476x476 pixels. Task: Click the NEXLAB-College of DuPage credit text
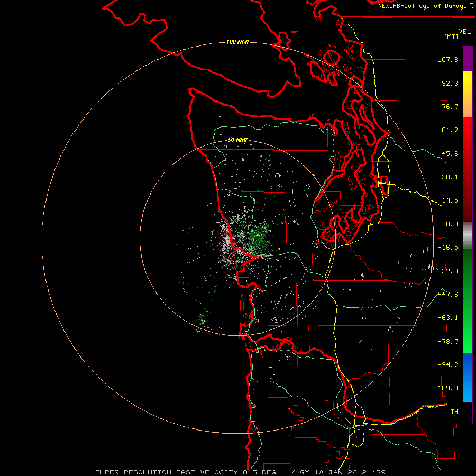coord(426,6)
